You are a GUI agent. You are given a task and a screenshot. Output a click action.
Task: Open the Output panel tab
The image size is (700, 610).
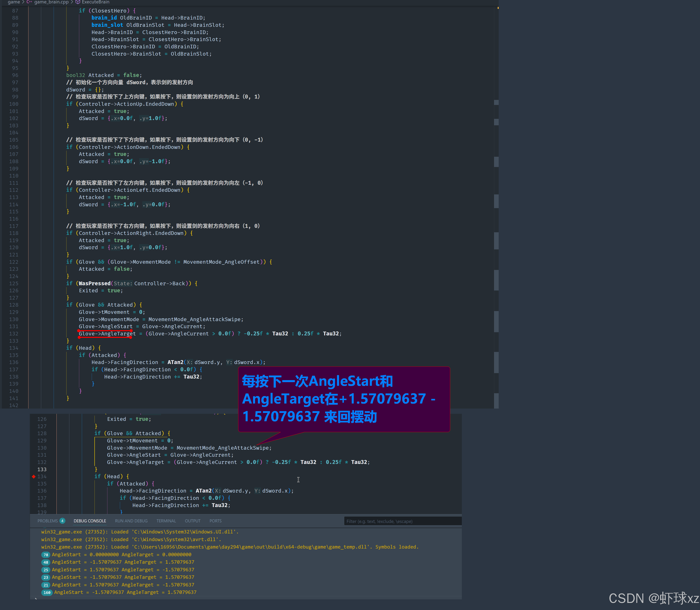tap(192, 521)
